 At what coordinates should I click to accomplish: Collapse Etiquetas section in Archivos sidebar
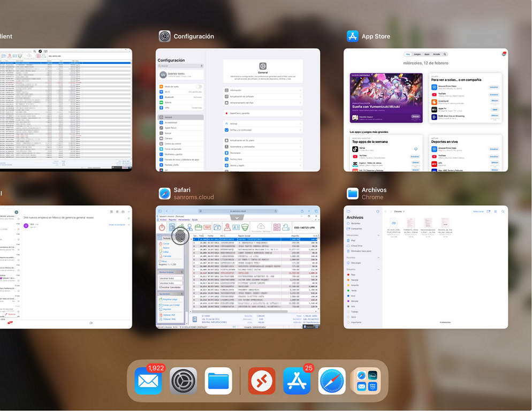378,270
